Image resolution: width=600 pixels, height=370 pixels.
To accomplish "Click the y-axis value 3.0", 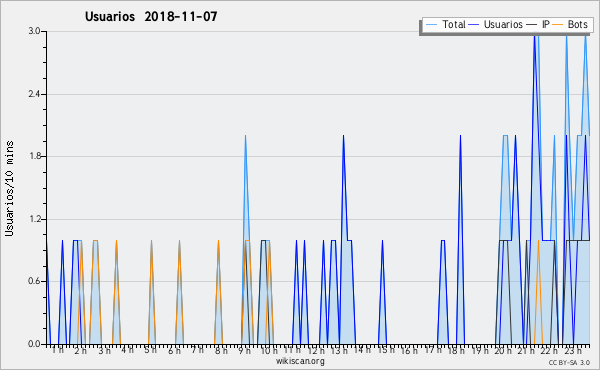I will [34, 31].
